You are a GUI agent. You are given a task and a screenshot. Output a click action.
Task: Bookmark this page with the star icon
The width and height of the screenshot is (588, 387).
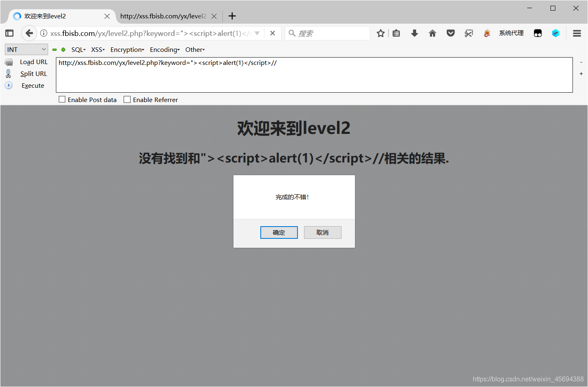tap(381, 33)
